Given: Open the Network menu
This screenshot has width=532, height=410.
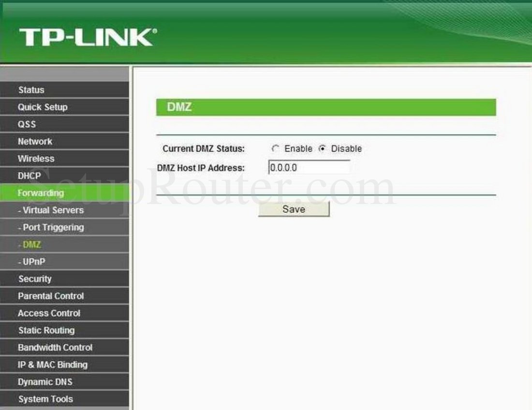Looking at the screenshot, I should click(34, 141).
